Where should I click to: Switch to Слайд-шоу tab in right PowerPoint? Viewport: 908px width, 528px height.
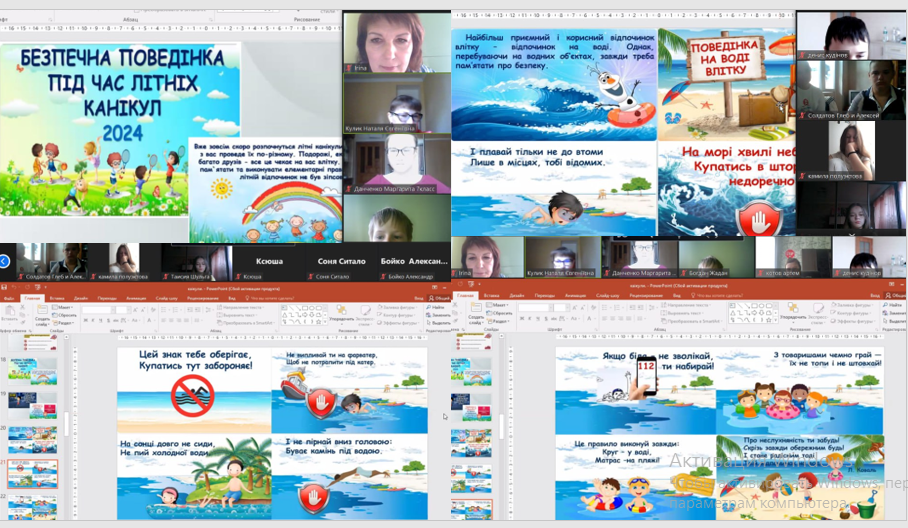coord(607,296)
